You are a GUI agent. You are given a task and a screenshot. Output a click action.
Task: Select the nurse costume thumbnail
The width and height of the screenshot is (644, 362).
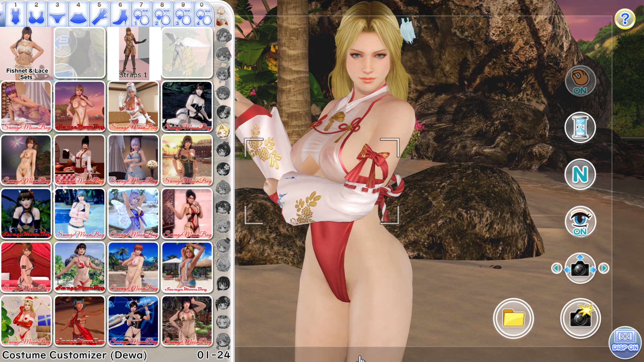pos(133,107)
